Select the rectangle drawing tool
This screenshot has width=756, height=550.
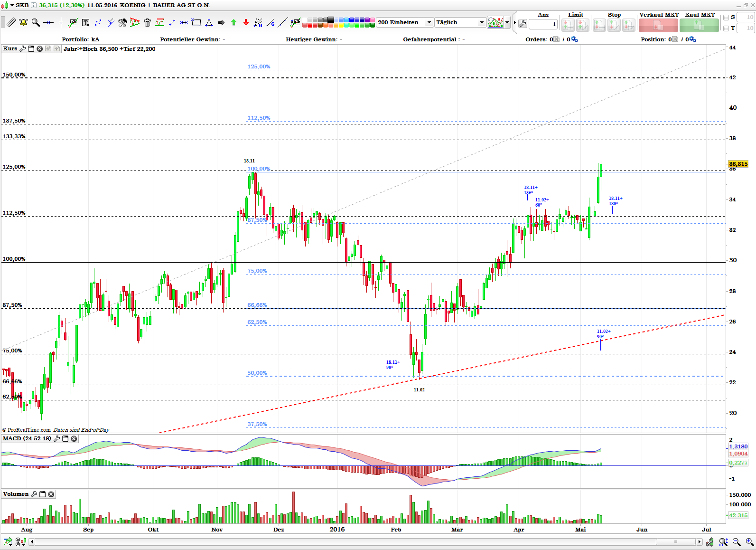tap(196, 22)
